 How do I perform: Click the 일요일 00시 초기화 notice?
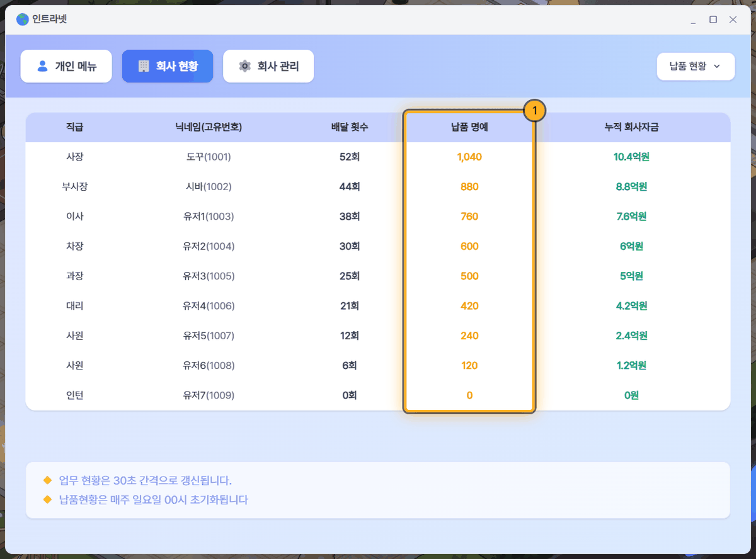[153, 500]
